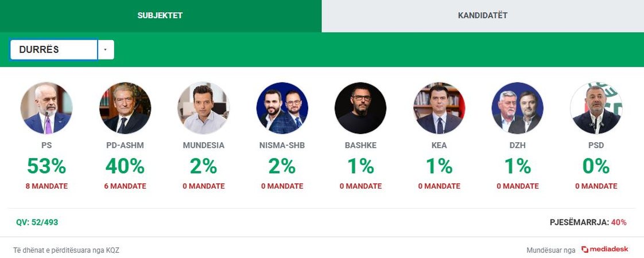Click the NISMA-SHB circular photo
This screenshot has height=258, width=644.
[282, 108]
